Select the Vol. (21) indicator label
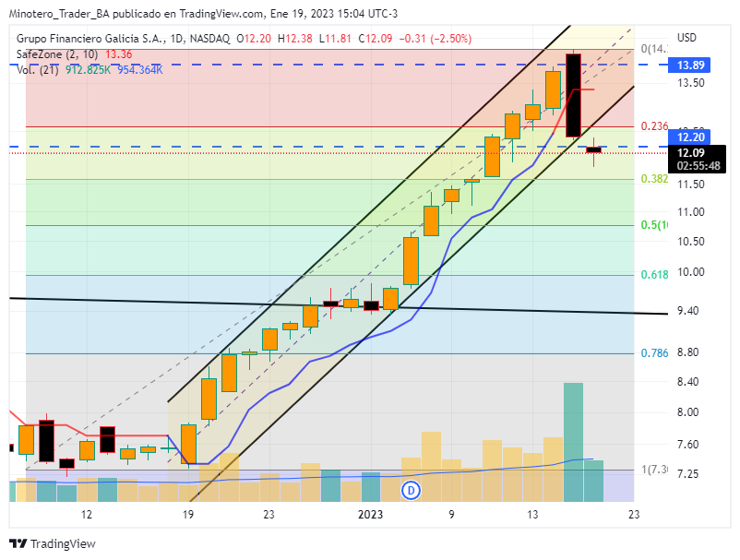 pos(38,70)
